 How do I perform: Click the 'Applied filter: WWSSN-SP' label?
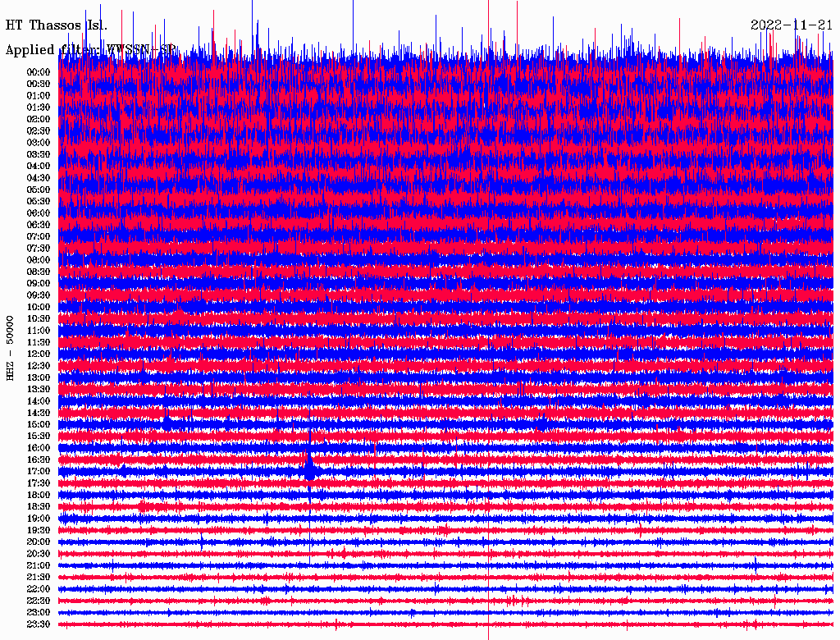coord(90,50)
